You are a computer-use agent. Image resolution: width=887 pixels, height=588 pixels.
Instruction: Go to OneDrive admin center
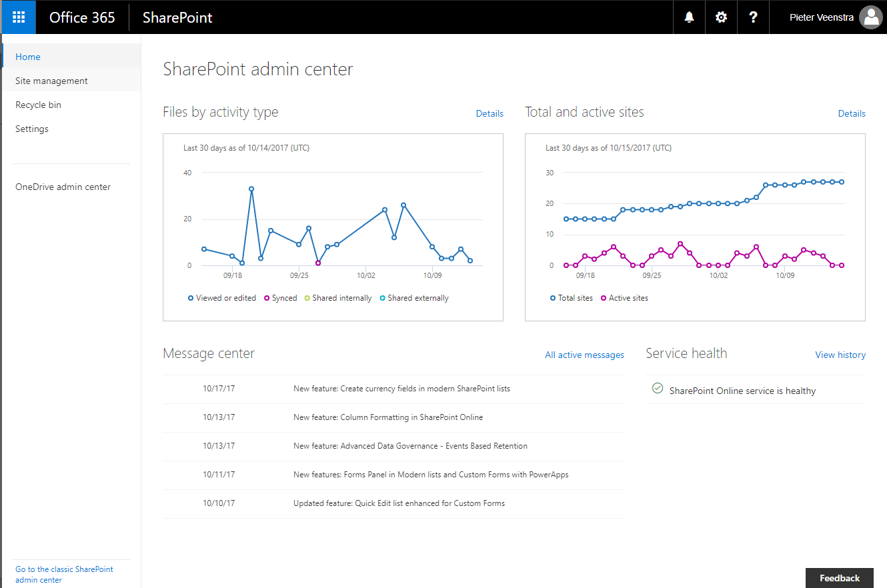pyautogui.click(x=63, y=187)
